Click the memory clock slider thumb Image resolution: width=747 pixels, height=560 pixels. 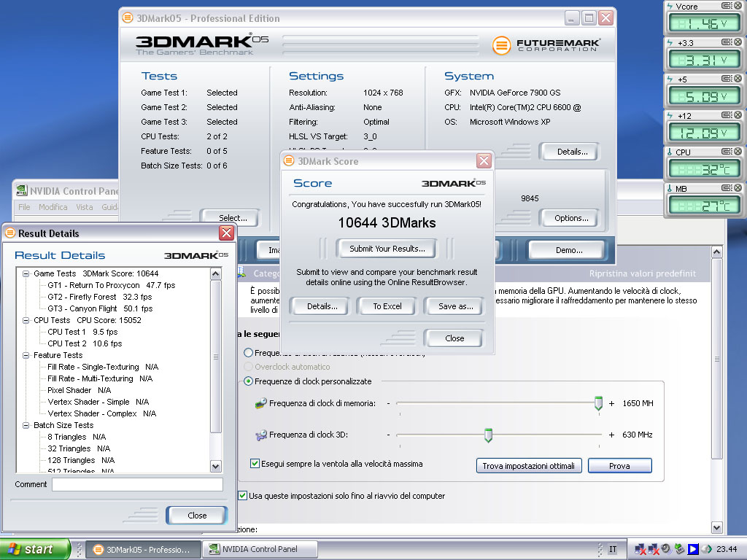(598, 402)
